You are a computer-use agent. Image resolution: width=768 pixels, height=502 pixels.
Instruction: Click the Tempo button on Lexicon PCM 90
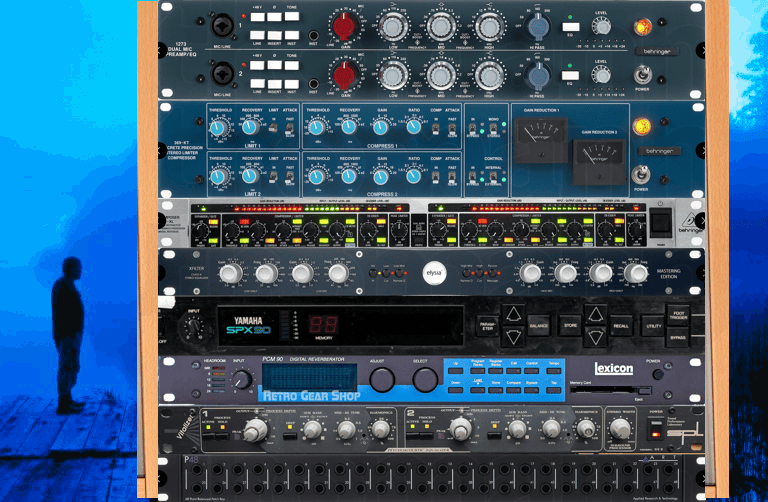click(x=554, y=371)
